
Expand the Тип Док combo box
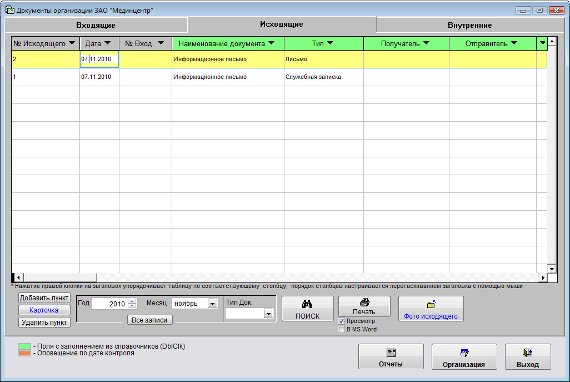click(x=269, y=313)
